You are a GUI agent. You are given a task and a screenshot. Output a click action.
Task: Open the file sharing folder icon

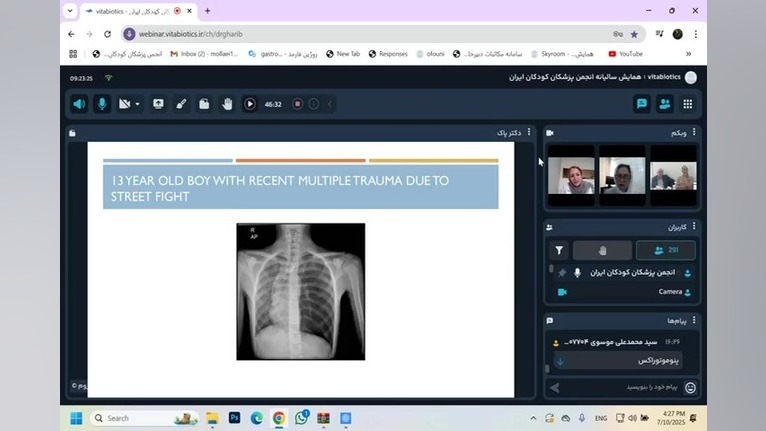pos(204,104)
